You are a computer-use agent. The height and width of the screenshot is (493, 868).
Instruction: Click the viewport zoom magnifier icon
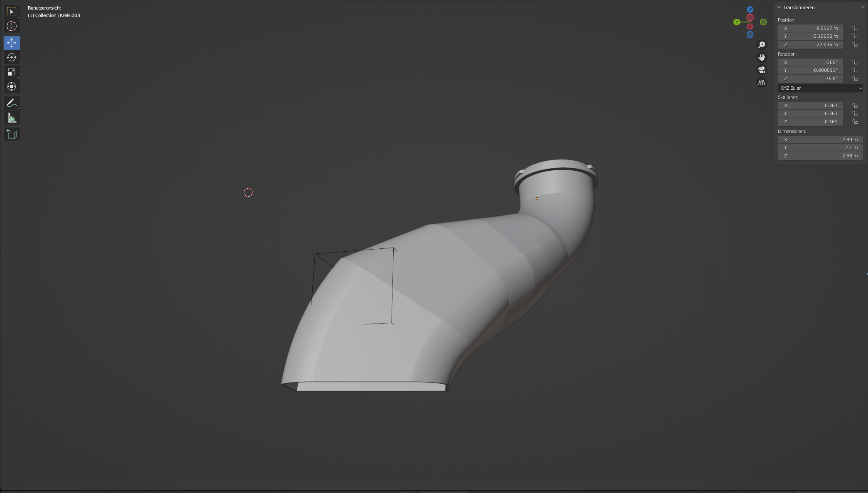pyautogui.click(x=762, y=44)
